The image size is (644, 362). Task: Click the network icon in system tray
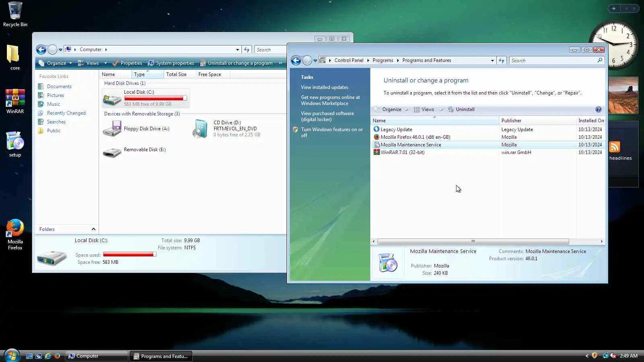point(605,356)
